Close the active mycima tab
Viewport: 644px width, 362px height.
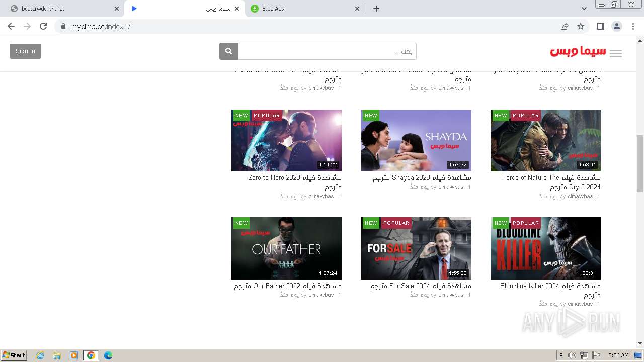(237, 9)
